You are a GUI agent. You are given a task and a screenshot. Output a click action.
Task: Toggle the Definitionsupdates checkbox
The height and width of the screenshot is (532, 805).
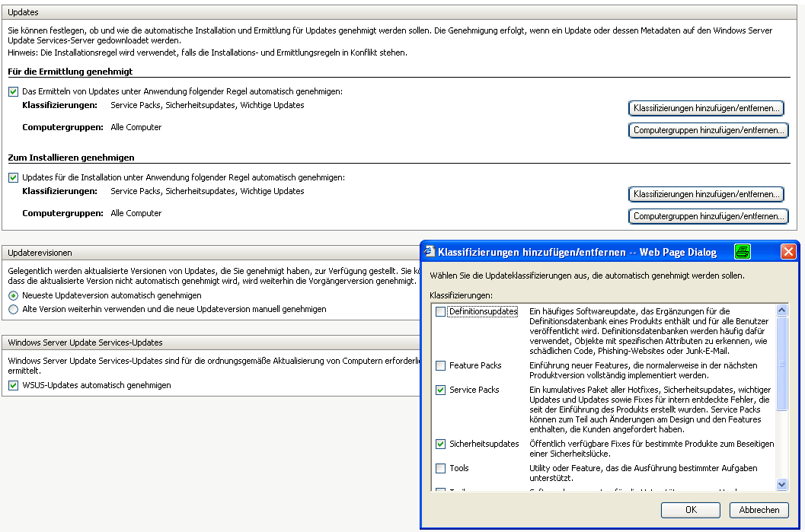tap(440, 311)
